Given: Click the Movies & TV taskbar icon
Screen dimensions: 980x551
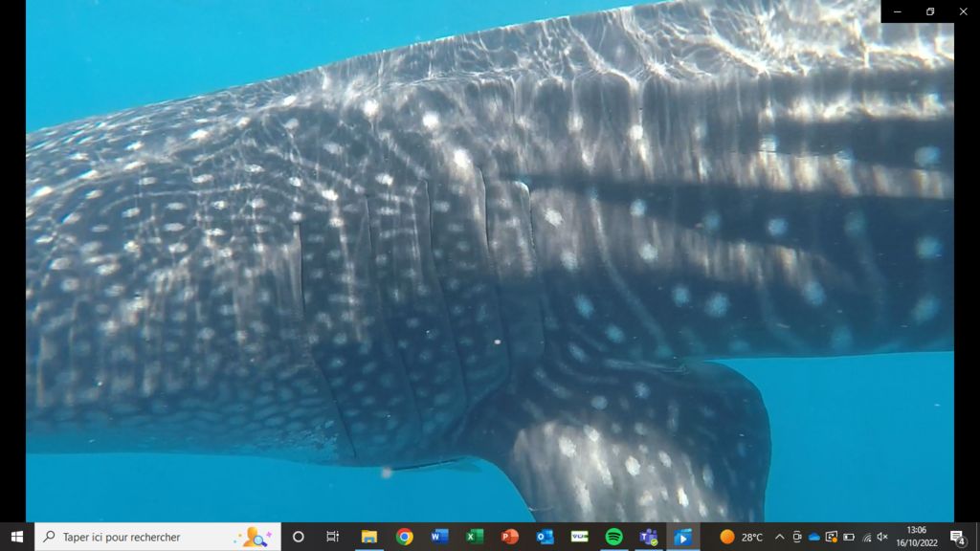Looking at the screenshot, I should tap(683, 537).
